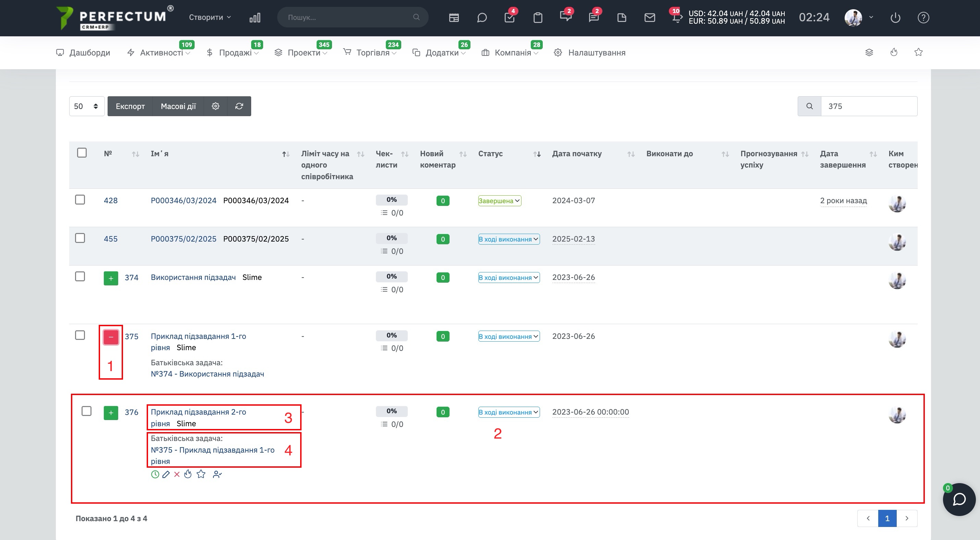Viewport: 980px width, 540px height.
Task: Open parent task link '№374 - Використання підзадач'
Action: click(207, 374)
